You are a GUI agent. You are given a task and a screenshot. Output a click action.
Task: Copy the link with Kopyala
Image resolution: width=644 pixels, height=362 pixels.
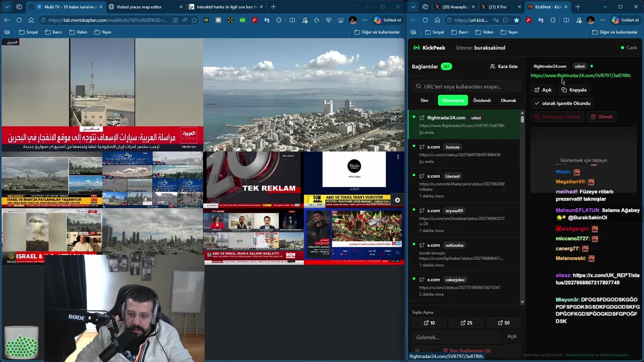[574, 90]
